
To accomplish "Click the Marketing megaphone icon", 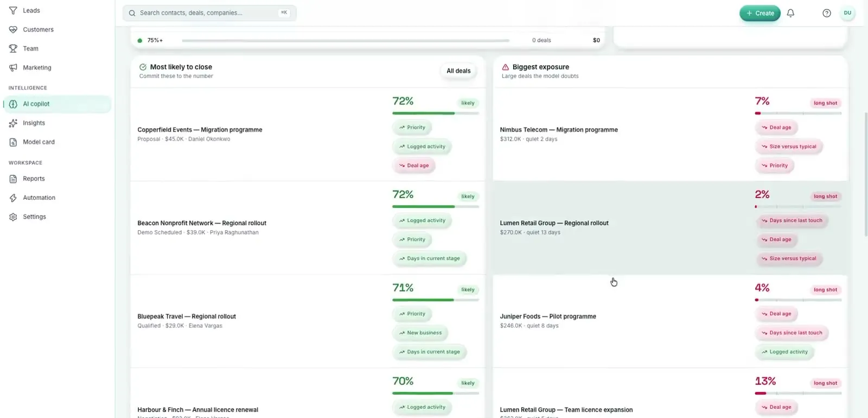I will point(13,67).
